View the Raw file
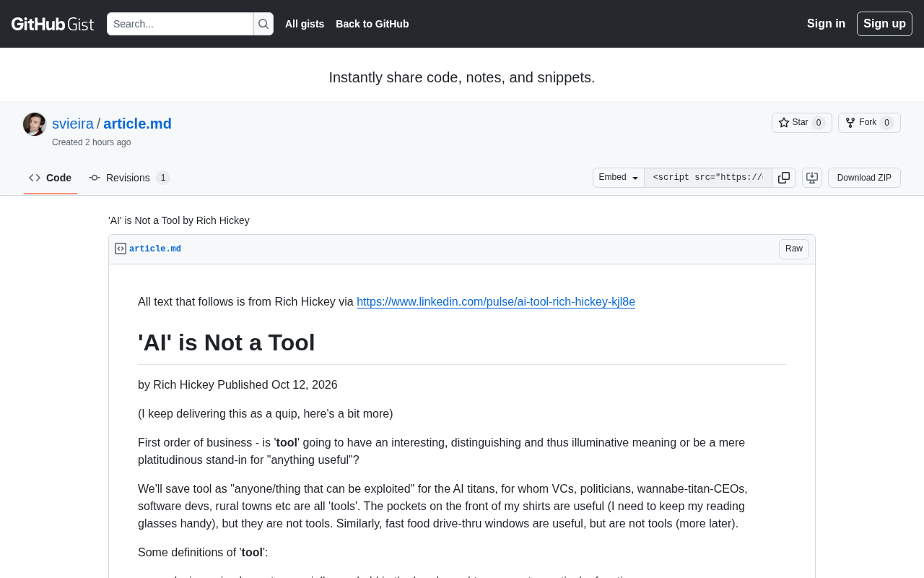The image size is (924, 578). point(794,249)
